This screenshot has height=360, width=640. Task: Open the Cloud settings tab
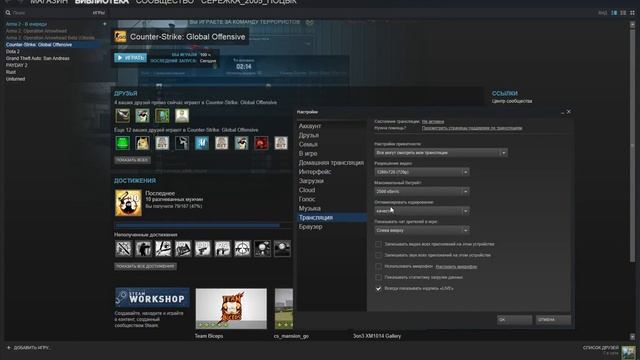307,190
